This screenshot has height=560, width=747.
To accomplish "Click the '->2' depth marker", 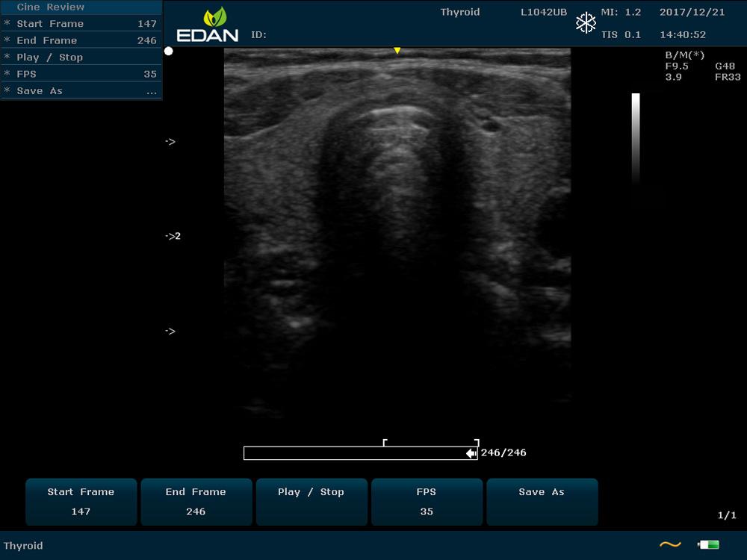I will pyautogui.click(x=173, y=236).
